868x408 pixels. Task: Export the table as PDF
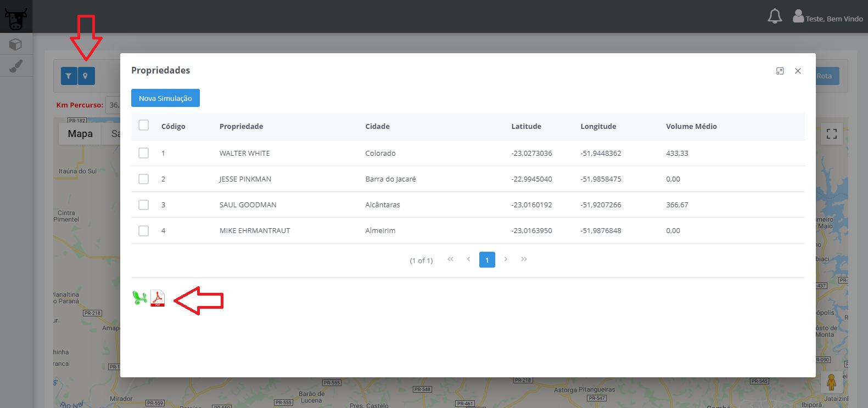[158, 298]
